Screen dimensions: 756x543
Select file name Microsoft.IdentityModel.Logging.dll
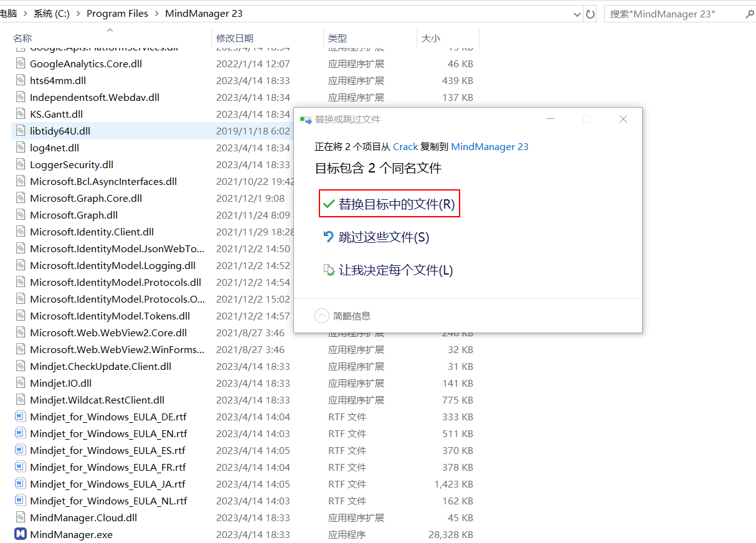tap(113, 265)
